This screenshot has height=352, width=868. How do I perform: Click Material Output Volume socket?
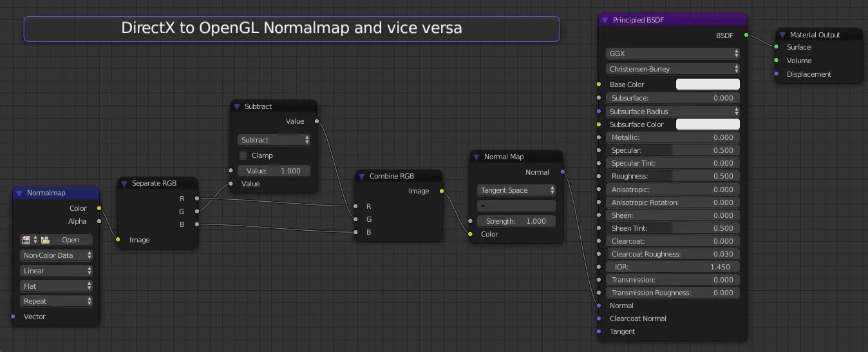pyautogui.click(x=776, y=61)
